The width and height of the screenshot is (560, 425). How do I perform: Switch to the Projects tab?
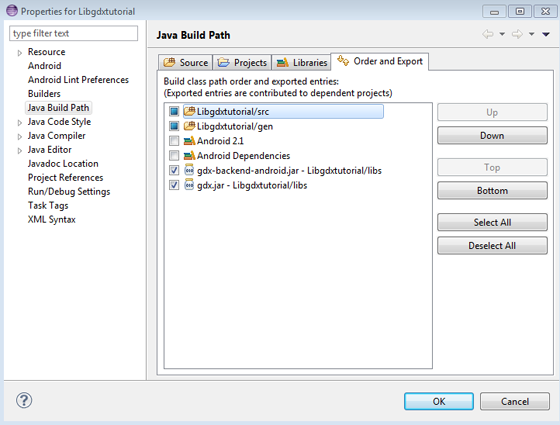(x=242, y=62)
